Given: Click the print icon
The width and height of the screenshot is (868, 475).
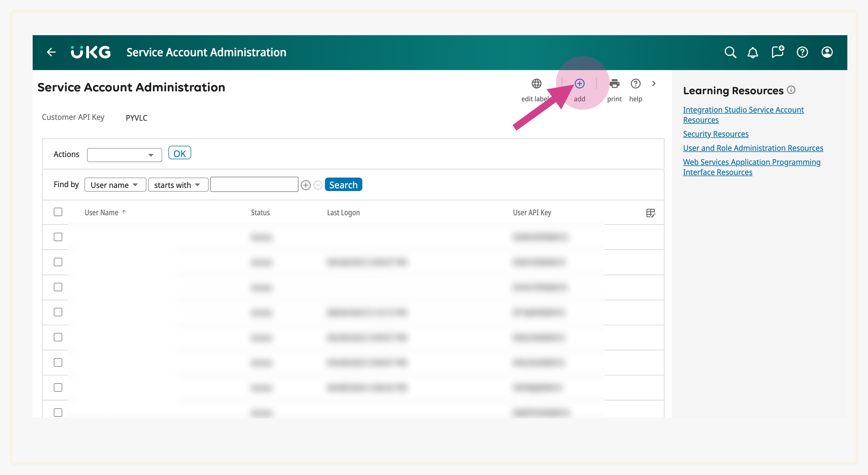Looking at the screenshot, I should click(x=614, y=84).
